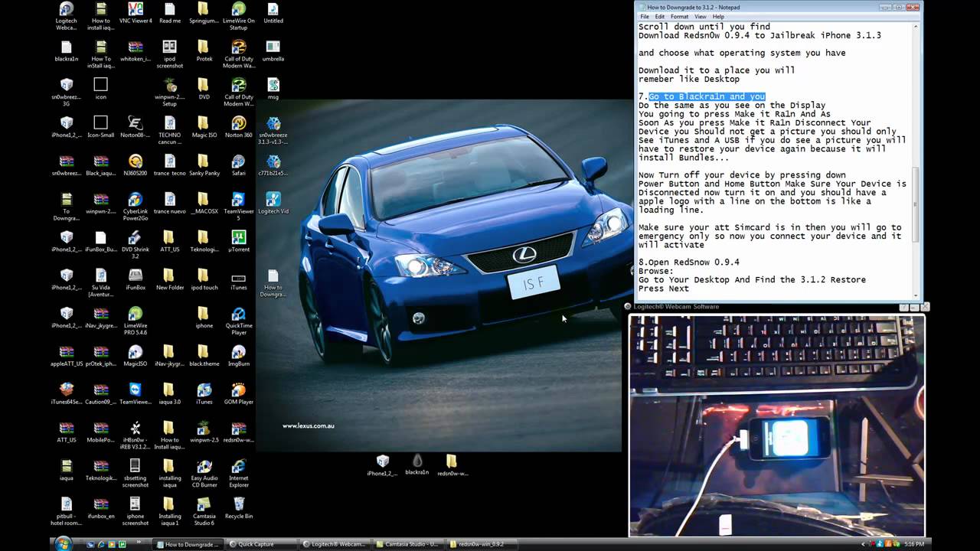Select the Springjump folder icon

[203, 13]
